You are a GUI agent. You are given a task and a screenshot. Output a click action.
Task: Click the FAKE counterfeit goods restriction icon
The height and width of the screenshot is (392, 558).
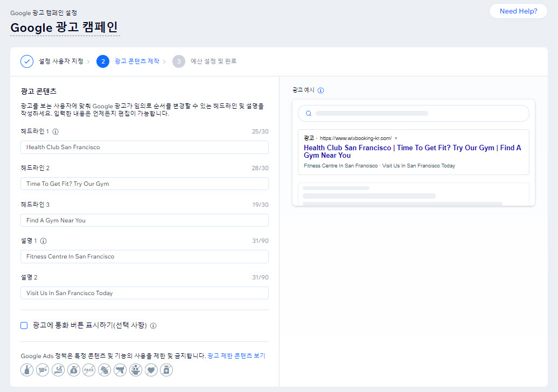pos(89,370)
